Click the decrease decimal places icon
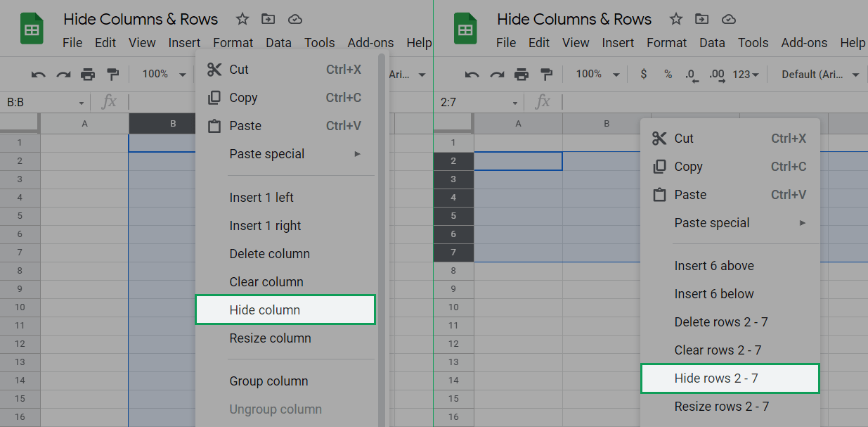This screenshot has width=868, height=427. click(692, 74)
